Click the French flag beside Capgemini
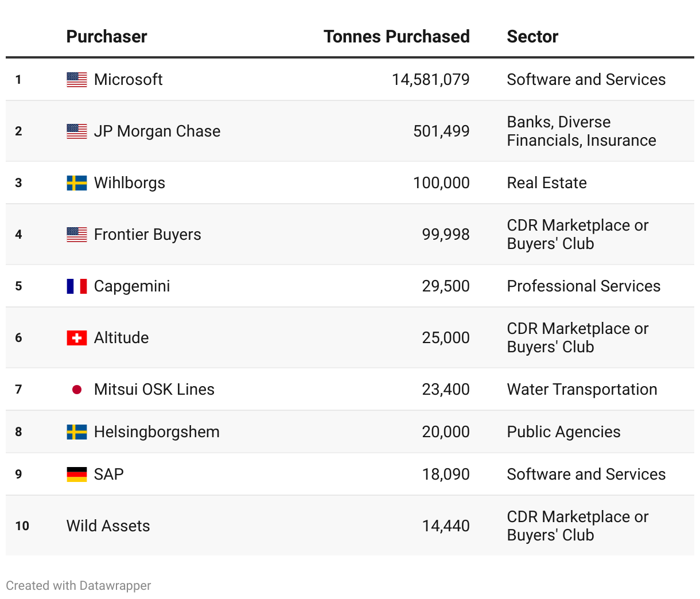 tap(77, 286)
